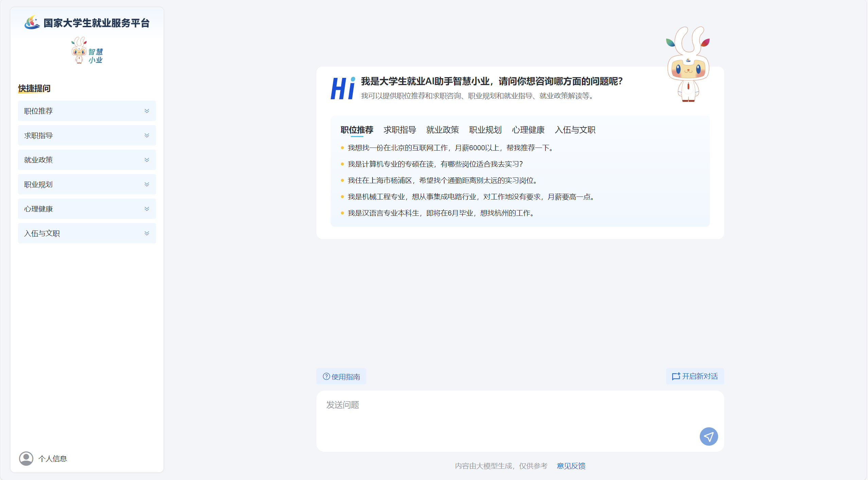Screen dimensions: 868x480
Task: Switch to 求职指导 tab in welcome card
Action: [x=400, y=130]
